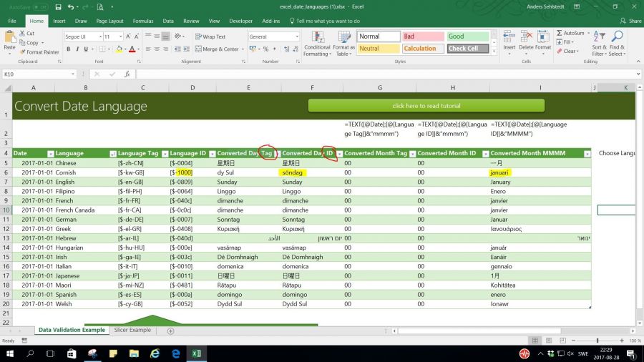The image size is (644, 362).
Task: Click the Insert Function fx icon
Action: pos(127,74)
